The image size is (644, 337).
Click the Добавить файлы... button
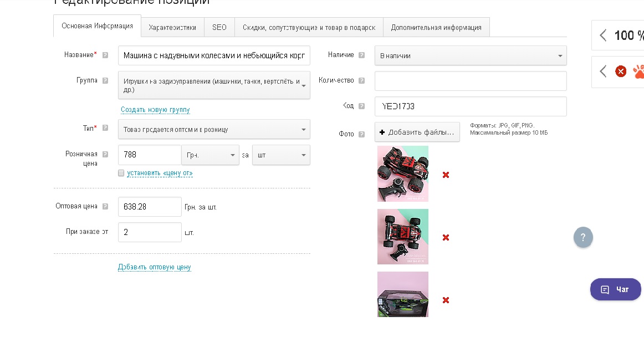(x=417, y=132)
